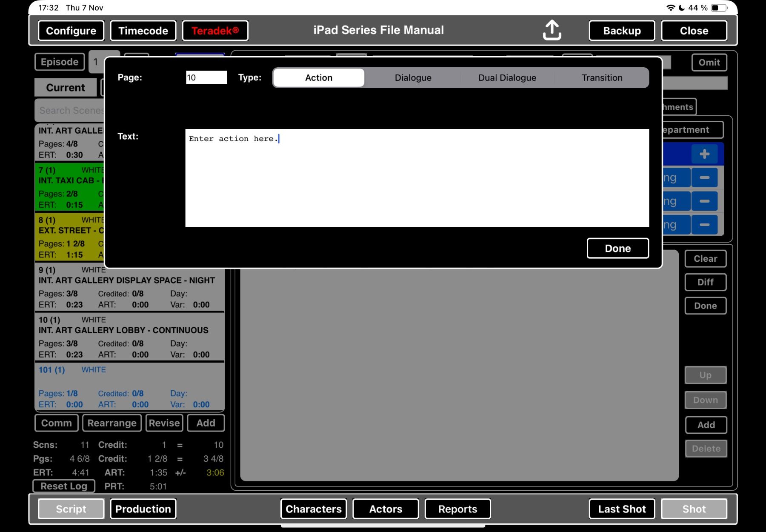Check the battery indicator icon
This screenshot has height=532, width=766.
pos(719,8)
